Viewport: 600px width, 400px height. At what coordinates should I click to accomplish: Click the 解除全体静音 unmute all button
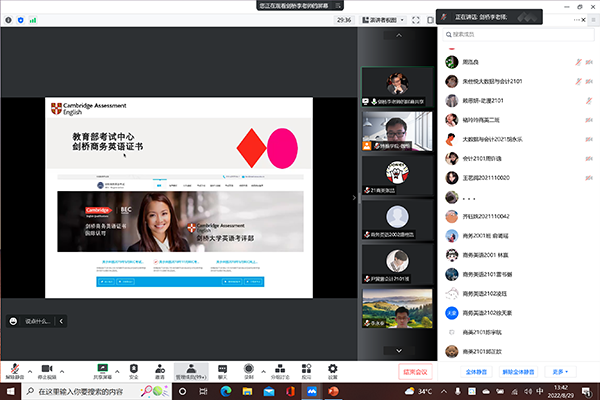coord(520,371)
